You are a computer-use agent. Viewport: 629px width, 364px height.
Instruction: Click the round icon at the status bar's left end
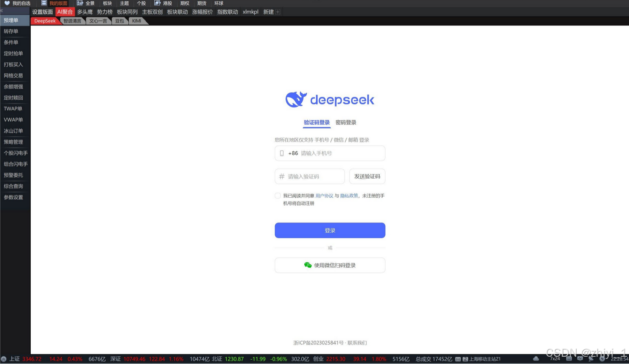(3, 359)
